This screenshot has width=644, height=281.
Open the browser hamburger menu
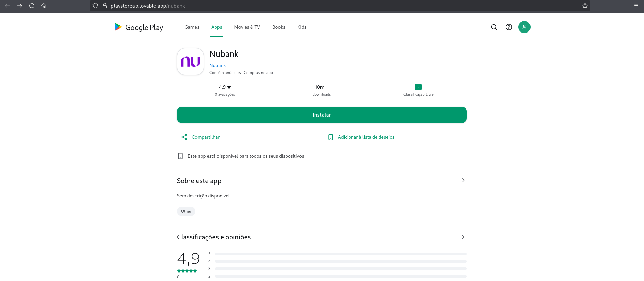click(x=636, y=6)
